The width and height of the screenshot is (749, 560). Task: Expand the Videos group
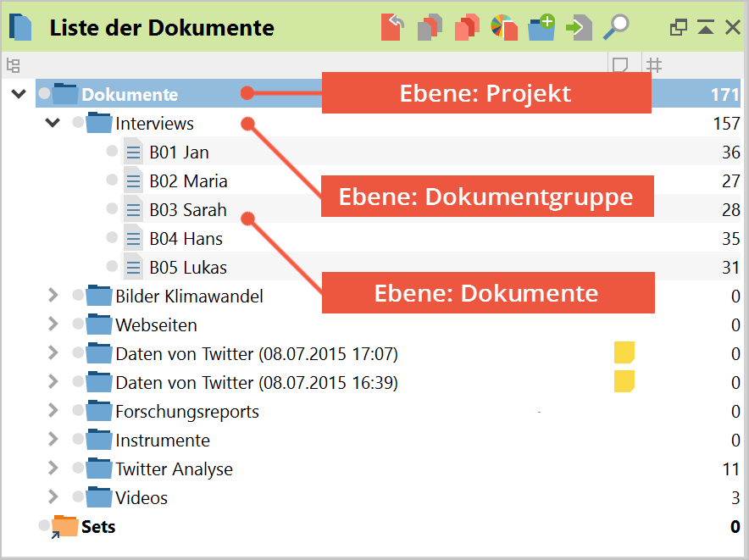(53, 497)
